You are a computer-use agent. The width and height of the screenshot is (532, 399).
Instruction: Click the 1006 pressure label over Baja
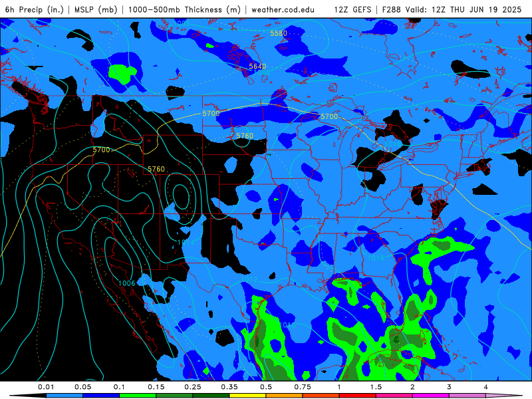(x=127, y=283)
